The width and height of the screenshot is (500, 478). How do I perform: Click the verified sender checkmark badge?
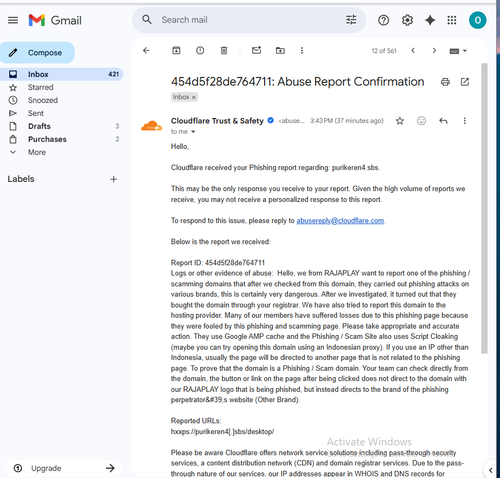tap(271, 120)
